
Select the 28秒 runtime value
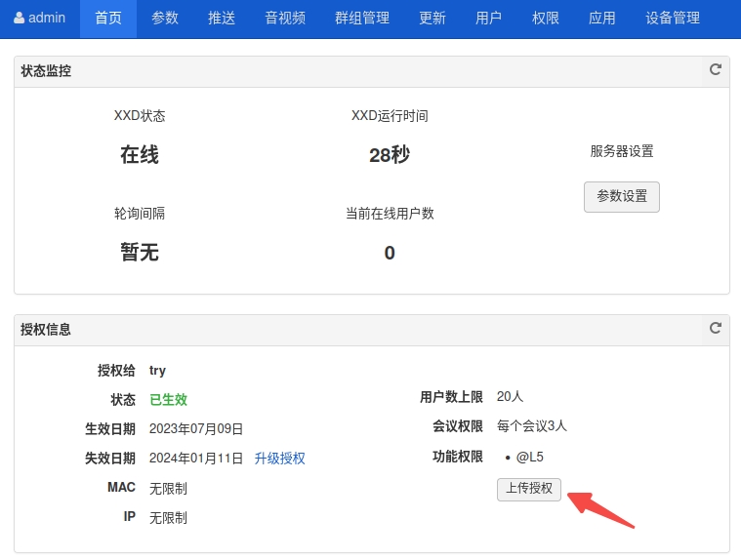coord(390,155)
